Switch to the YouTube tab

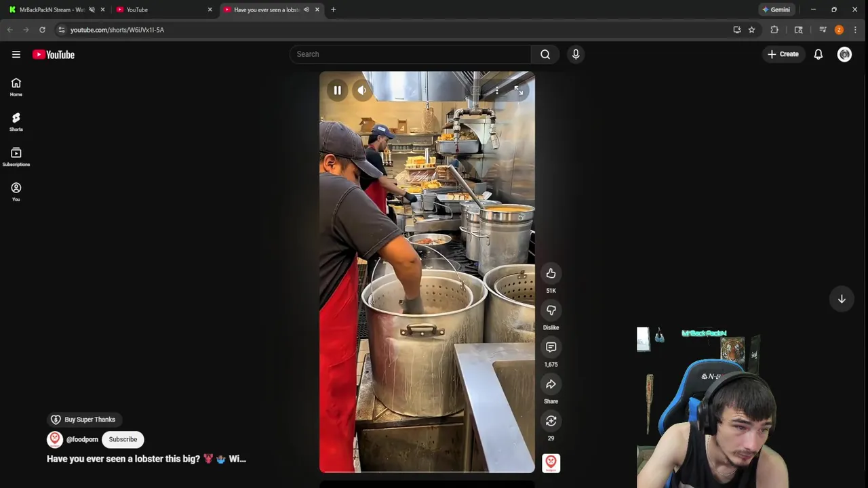(x=163, y=9)
